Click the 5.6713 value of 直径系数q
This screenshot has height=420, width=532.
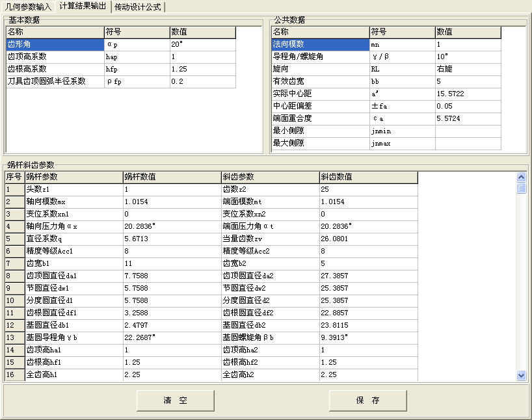[x=172, y=239]
